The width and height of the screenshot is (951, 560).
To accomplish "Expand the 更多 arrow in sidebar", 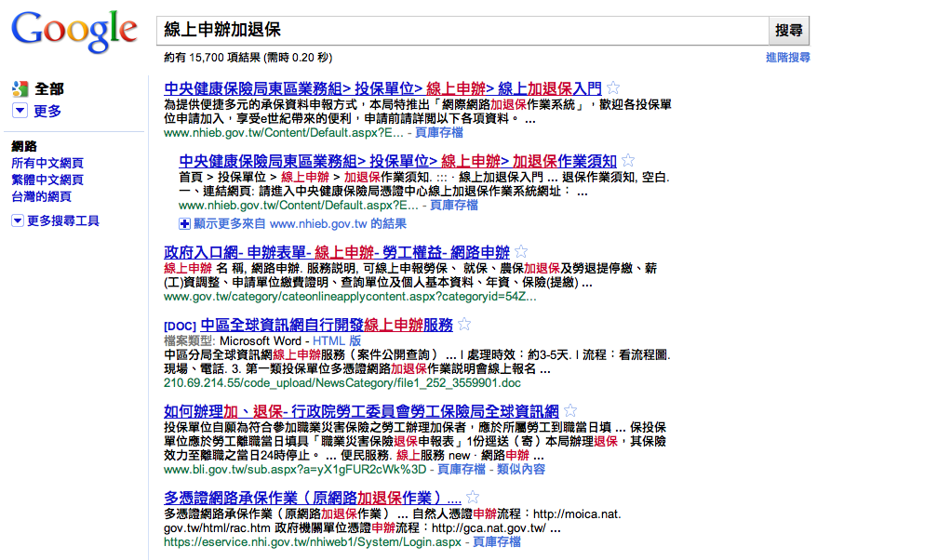I will click(20, 111).
